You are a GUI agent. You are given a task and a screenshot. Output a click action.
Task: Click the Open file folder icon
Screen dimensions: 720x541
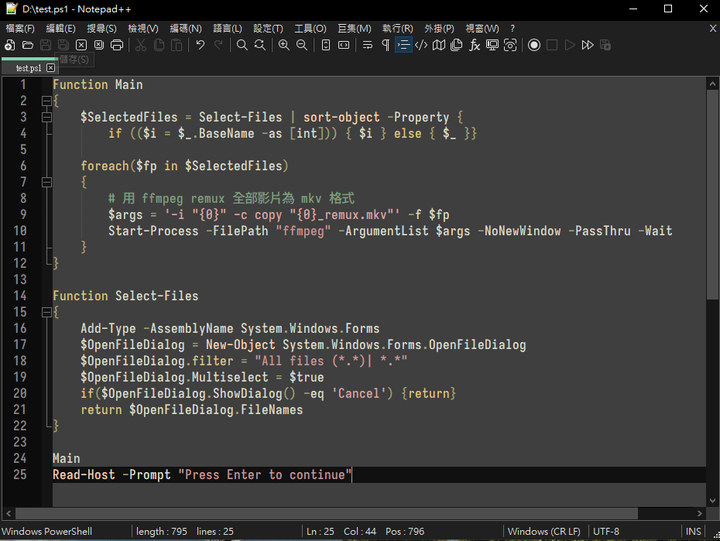pyautogui.click(x=28, y=45)
